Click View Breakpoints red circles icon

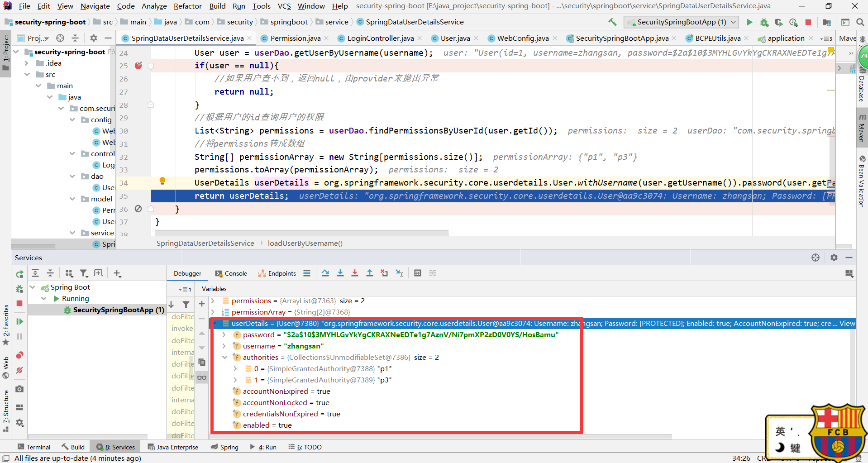point(19,355)
